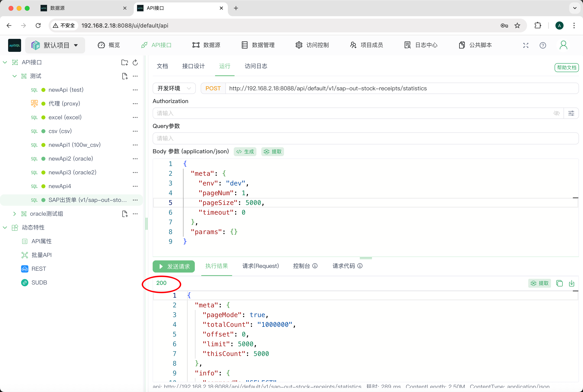Open the 开发环境 environment dropdown
583x392 pixels.
click(x=174, y=88)
